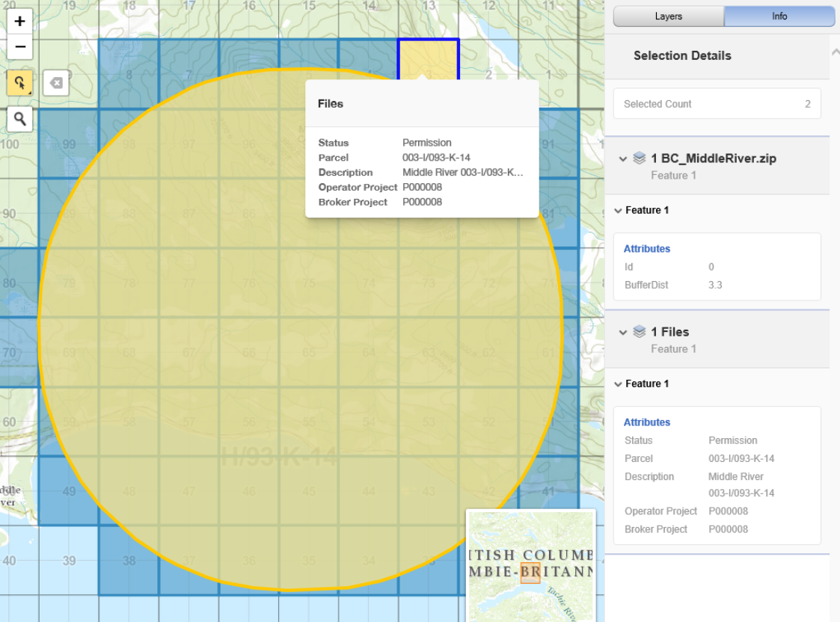Switch to the Info tab
840x622 pixels.
point(779,16)
